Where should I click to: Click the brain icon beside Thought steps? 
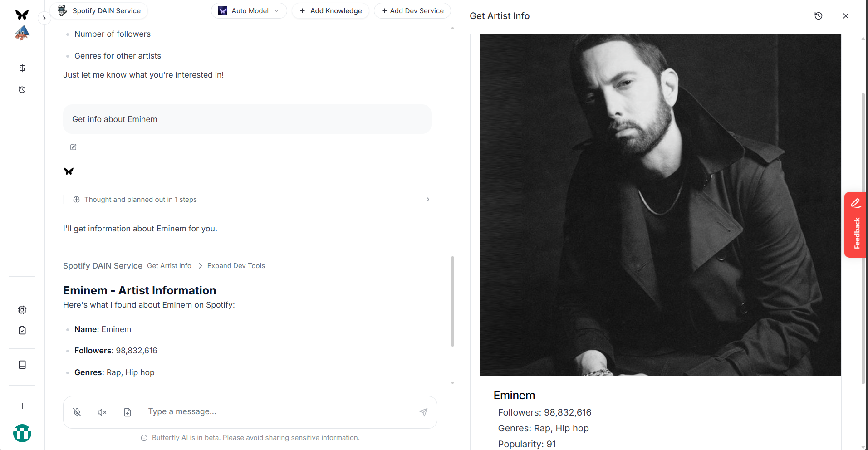pyautogui.click(x=77, y=200)
